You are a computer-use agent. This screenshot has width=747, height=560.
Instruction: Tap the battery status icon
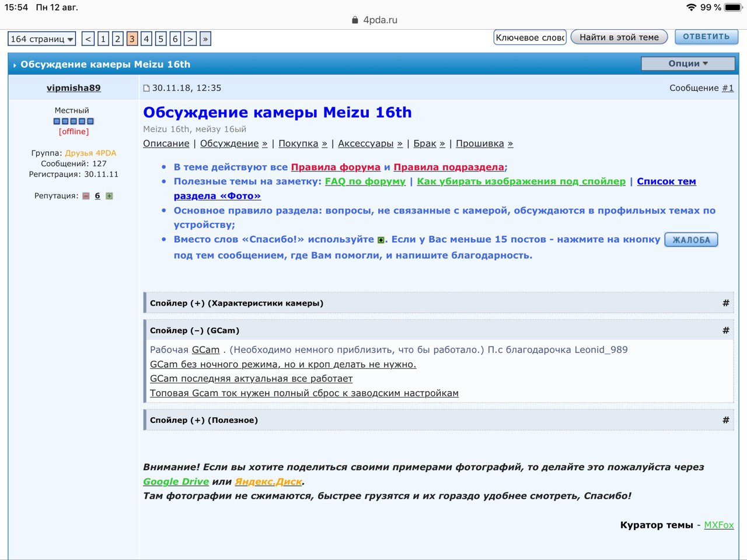pyautogui.click(x=733, y=8)
